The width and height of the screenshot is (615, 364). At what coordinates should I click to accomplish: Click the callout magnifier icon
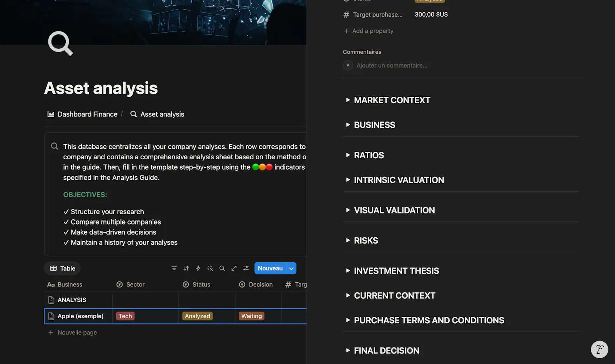point(55,146)
